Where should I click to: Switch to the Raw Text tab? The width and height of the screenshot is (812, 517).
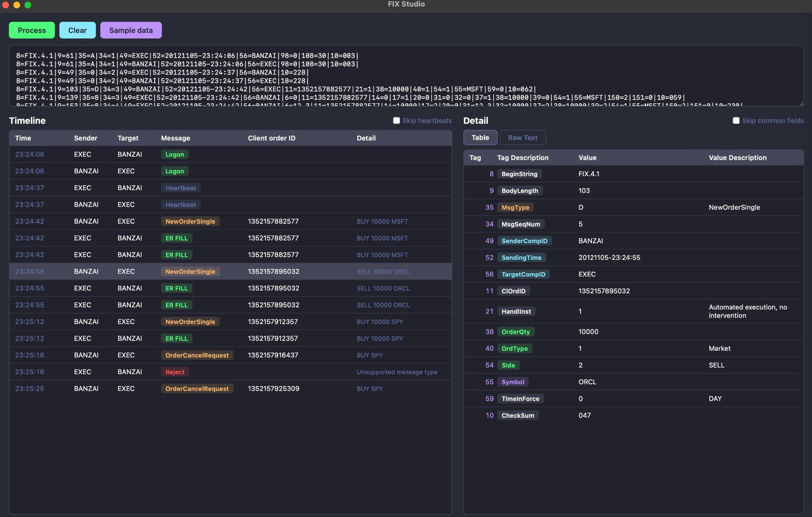(522, 137)
